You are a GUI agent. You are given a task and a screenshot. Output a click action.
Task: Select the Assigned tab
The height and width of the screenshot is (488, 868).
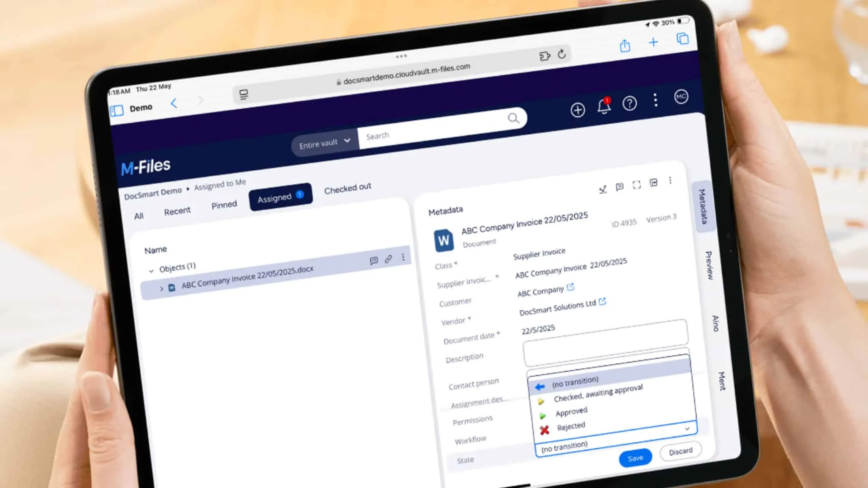(x=281, y=197)
